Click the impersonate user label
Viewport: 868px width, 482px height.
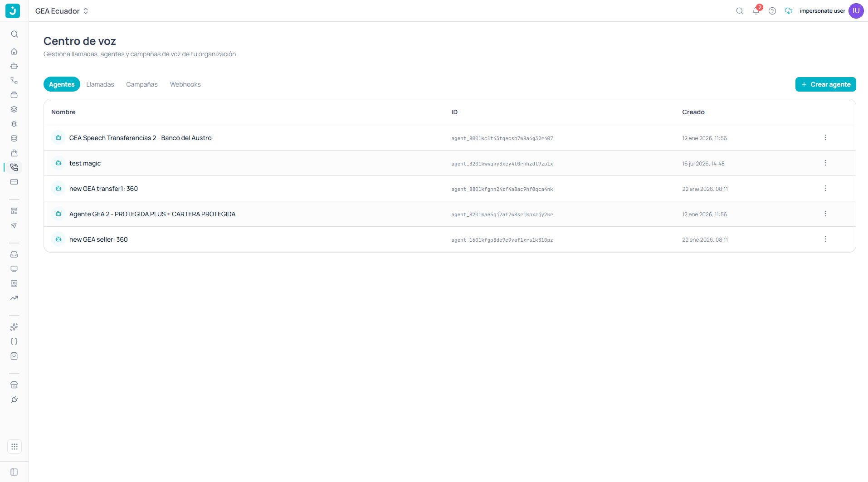point(822,11)
